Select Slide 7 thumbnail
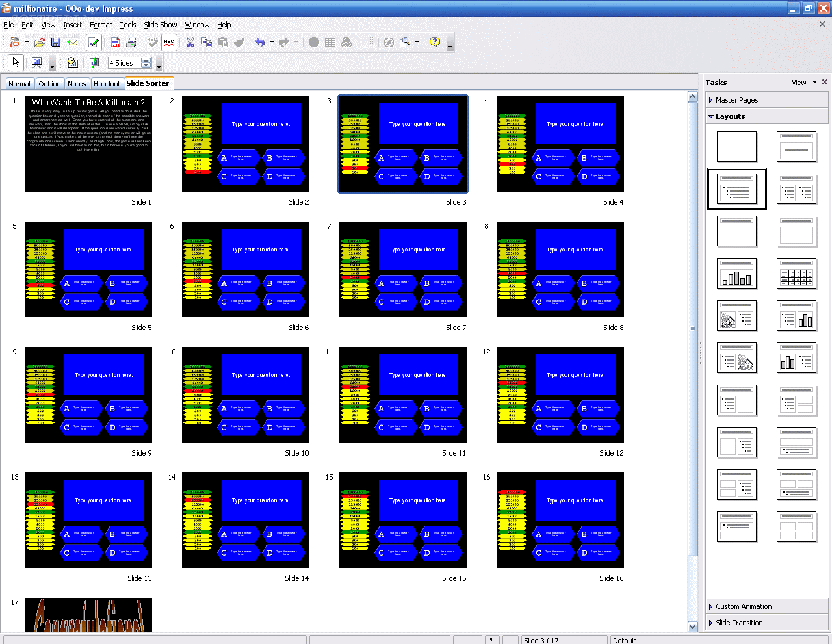 (x=403, y=270)
